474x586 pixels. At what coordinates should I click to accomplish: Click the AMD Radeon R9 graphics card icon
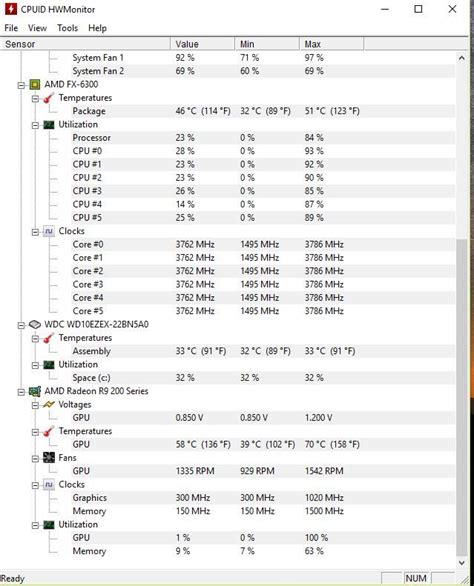[35, 391]
